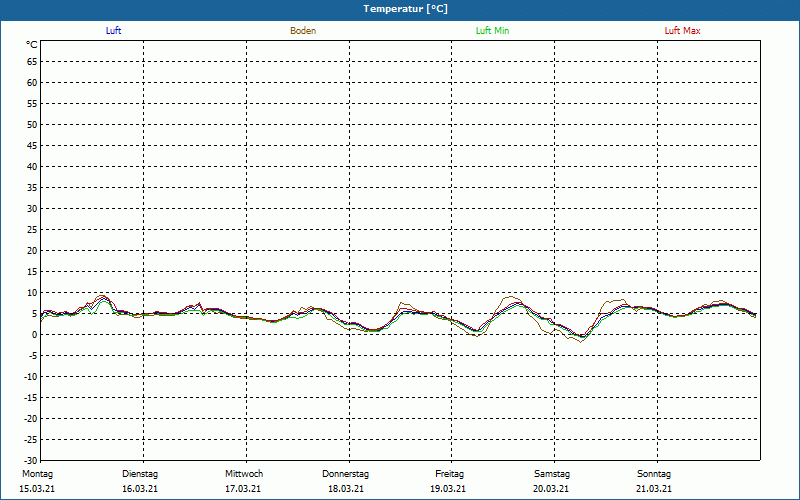Viewport: 800px width, 500px height.
Task: Click the 45 value on temperature axis
Action: point(32,145)
